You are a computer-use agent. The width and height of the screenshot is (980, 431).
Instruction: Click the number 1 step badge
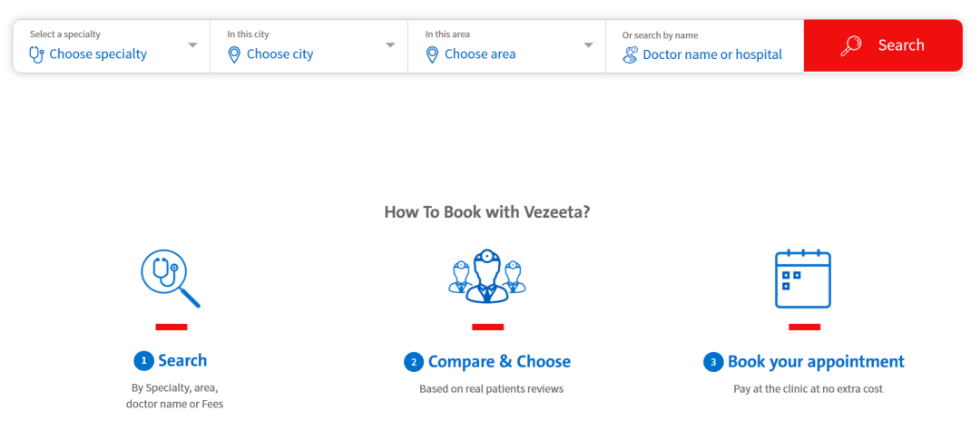[143, 361]
